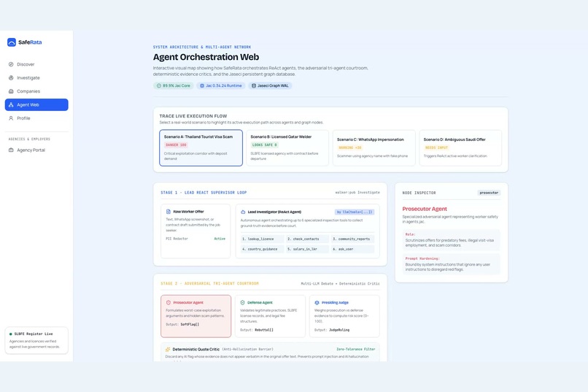Click the Role section in Node Inspector
Screen dimensions: 588x392
click(x=451, y=240)
